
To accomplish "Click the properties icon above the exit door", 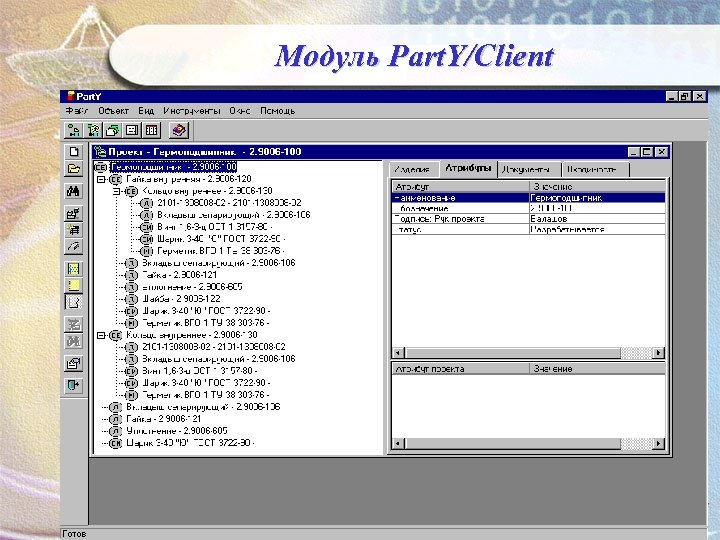I will (73, 364).
